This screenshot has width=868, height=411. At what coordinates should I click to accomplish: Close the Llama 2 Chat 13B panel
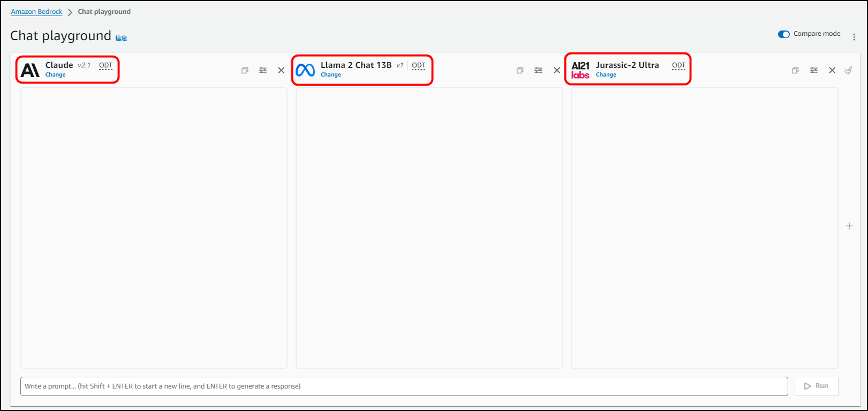click(557, 70)
